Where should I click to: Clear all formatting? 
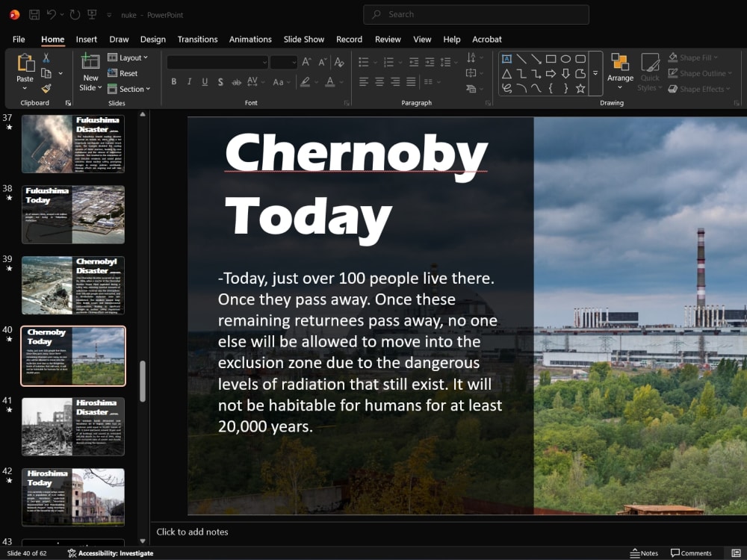(x=339, y=62)
